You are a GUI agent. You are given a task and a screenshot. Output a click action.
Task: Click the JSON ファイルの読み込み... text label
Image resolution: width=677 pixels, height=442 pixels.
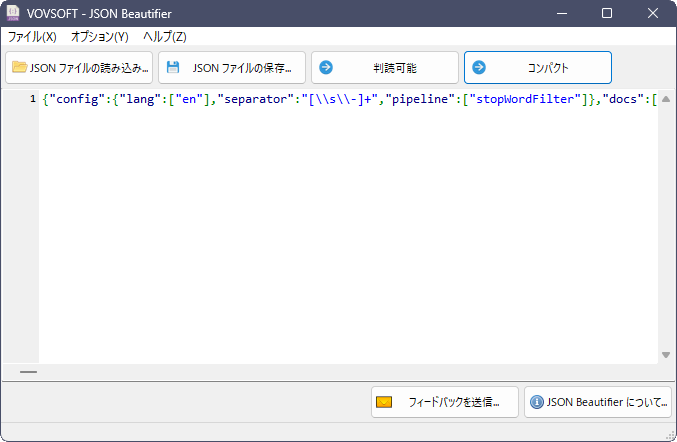[89, 68]
